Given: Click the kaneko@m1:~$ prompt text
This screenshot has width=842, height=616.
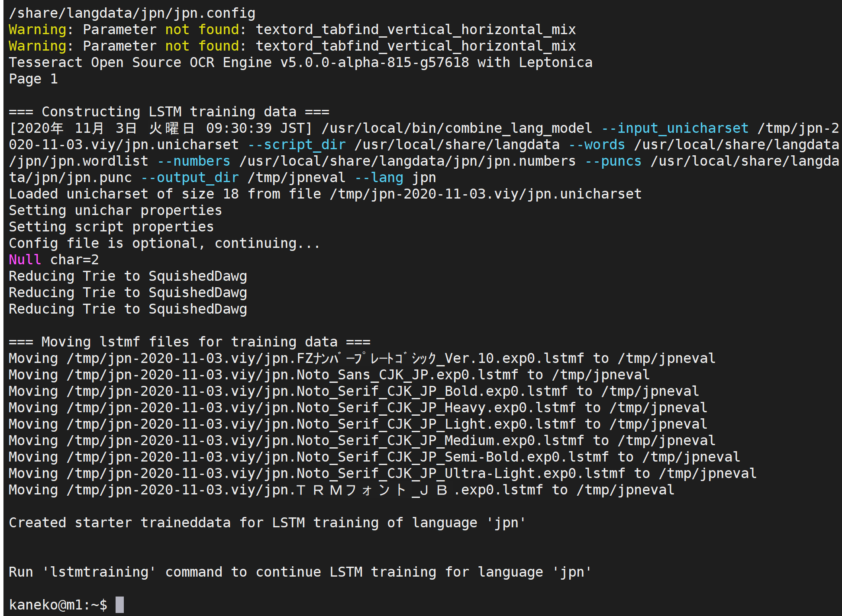Looking at the screenshot, I should pyautogui.click(x=58, y=604).
